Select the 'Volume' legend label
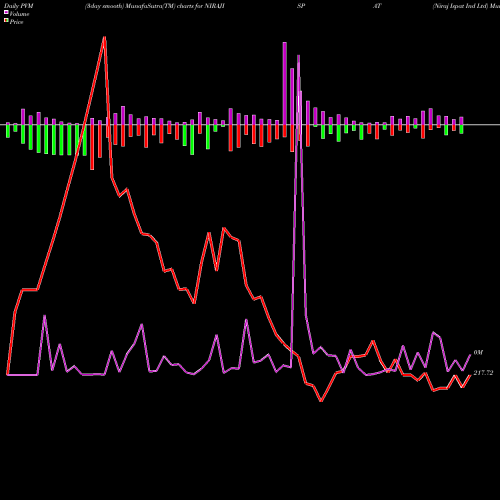 point(19,14)
